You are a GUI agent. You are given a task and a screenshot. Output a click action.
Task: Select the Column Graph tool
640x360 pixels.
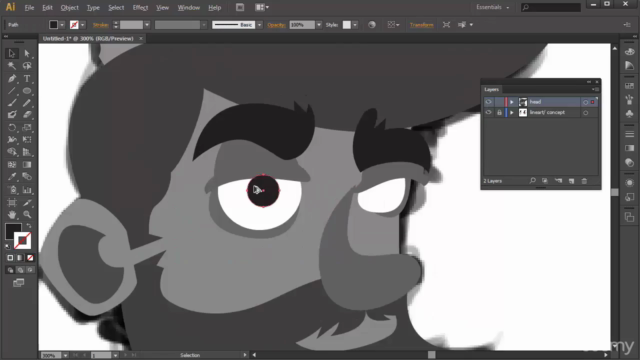pyautogui.click(x=27, y=190)
